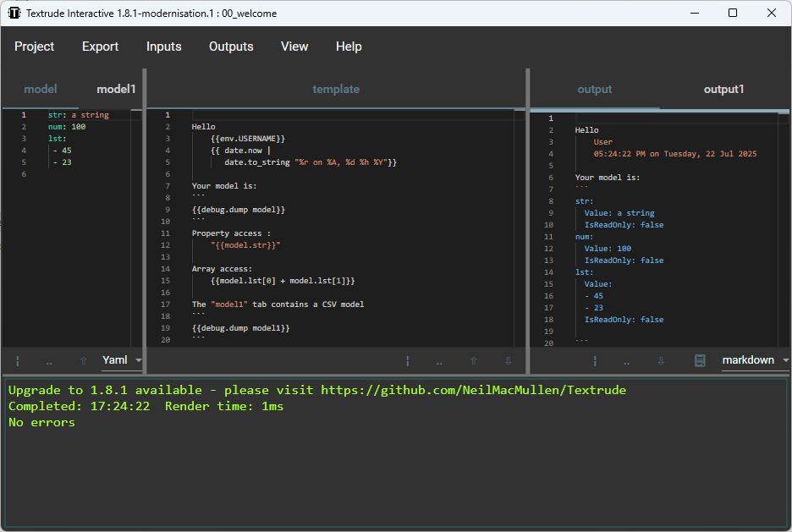This screenshot has height=532, width=792.
Task: Open the markdown output format dropdown
Action: click(755, 360)
